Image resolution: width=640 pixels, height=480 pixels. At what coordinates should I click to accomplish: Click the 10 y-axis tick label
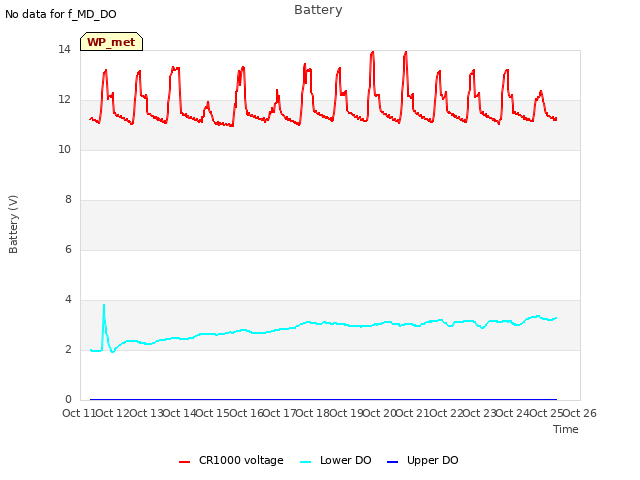[64, 149]
